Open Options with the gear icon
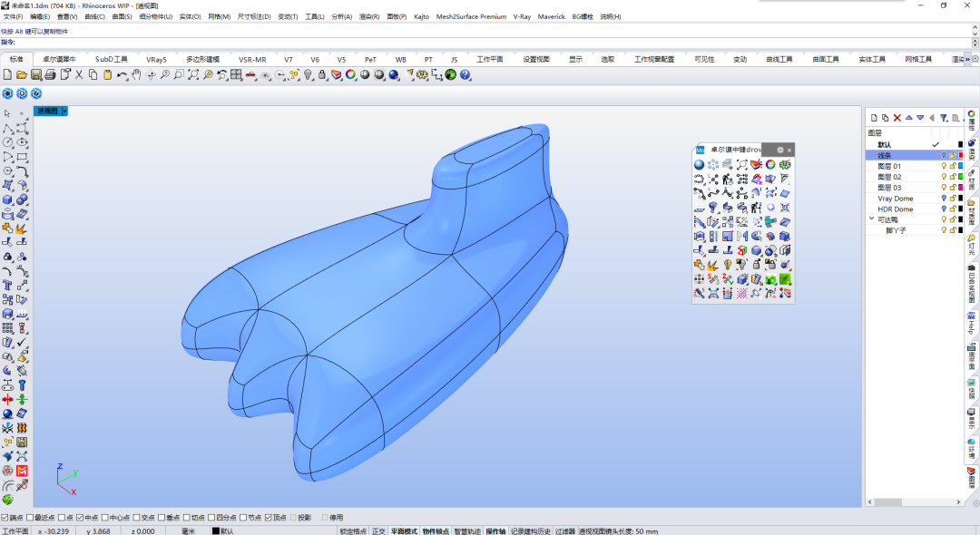This screenshot has height=535, width=980. tap(423, 75)
